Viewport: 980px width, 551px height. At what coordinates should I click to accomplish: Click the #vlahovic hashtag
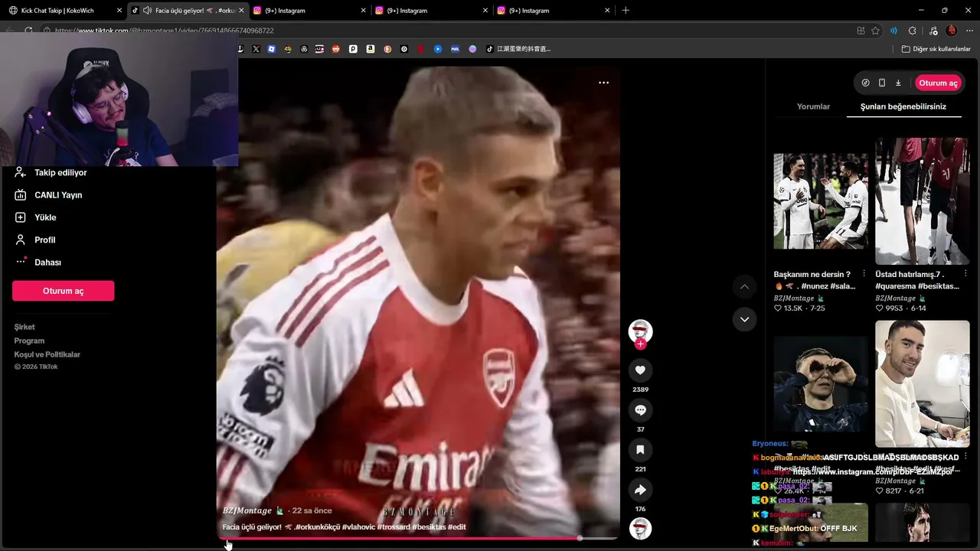(358, 527)
